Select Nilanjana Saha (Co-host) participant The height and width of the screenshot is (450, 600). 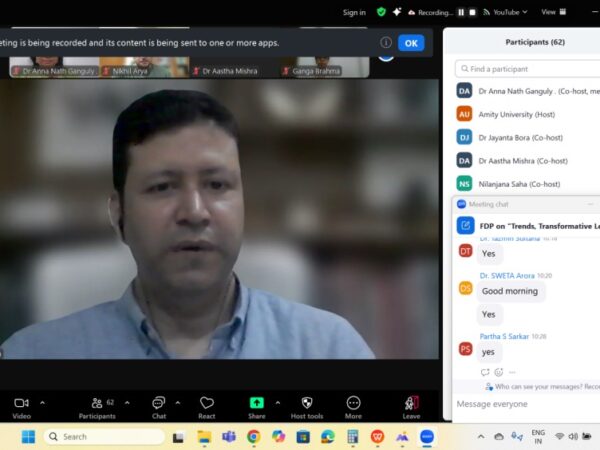528,184
